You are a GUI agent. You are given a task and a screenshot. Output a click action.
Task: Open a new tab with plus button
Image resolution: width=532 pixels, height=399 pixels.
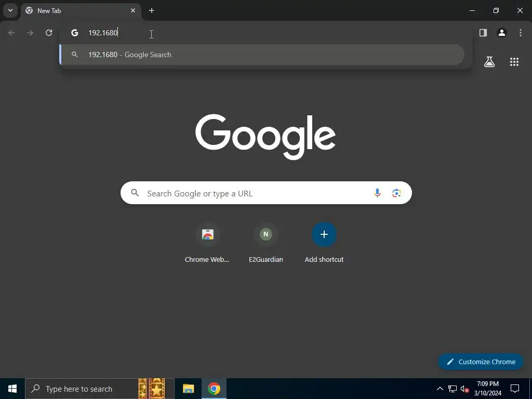coord(152,10)
